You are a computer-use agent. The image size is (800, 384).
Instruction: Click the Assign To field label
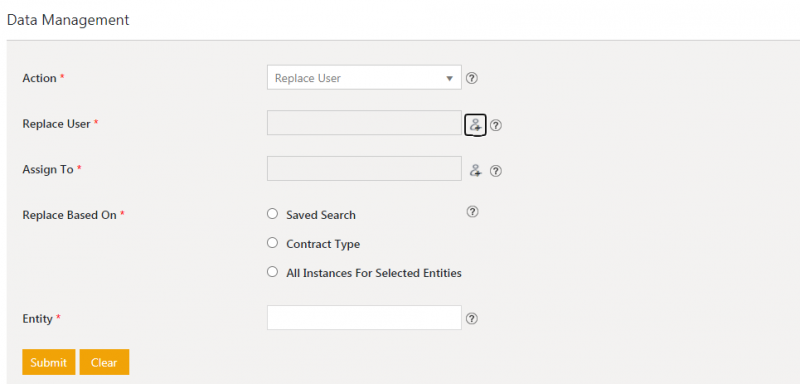[48, 169]
